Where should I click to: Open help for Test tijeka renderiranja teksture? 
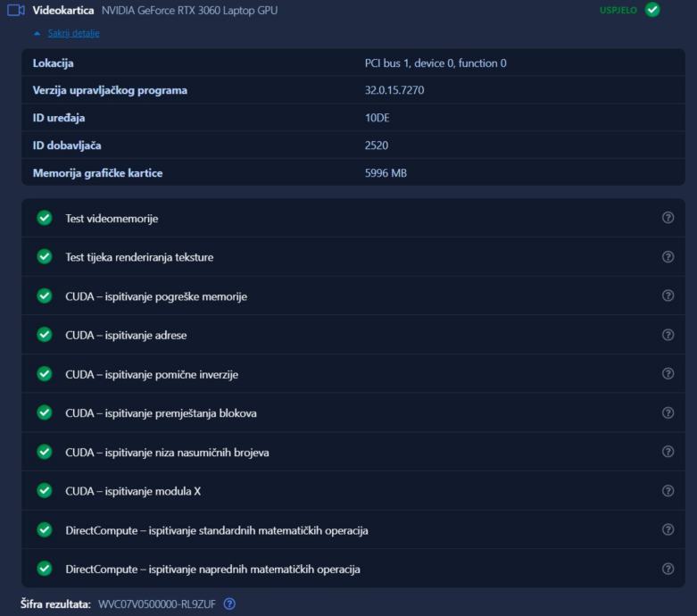[668, 256]
